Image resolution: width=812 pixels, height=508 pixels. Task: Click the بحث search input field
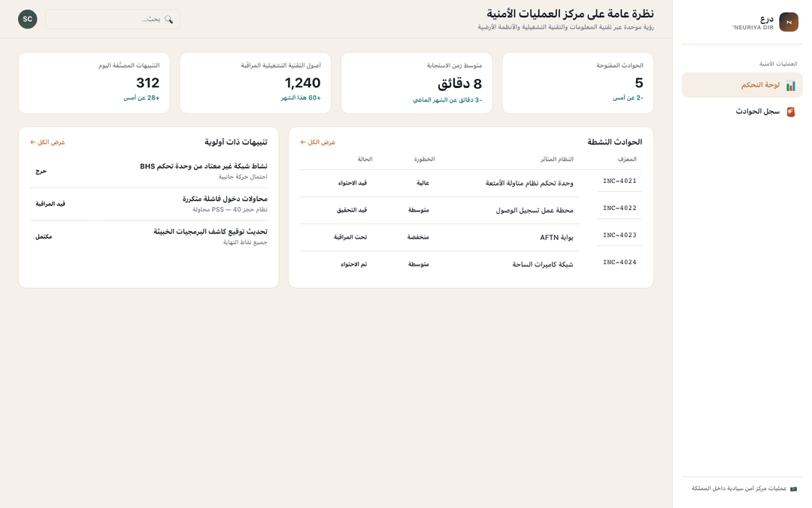click(x=113, y=19)
